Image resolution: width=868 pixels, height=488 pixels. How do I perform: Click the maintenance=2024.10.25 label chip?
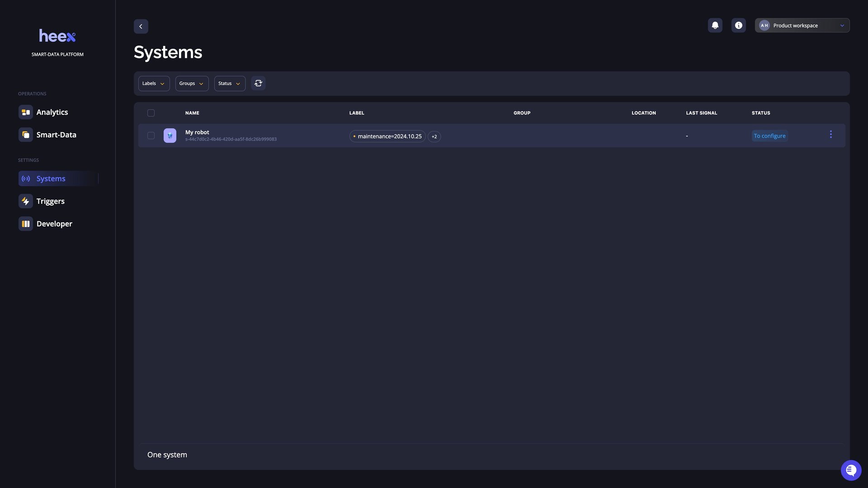point(387,136)
